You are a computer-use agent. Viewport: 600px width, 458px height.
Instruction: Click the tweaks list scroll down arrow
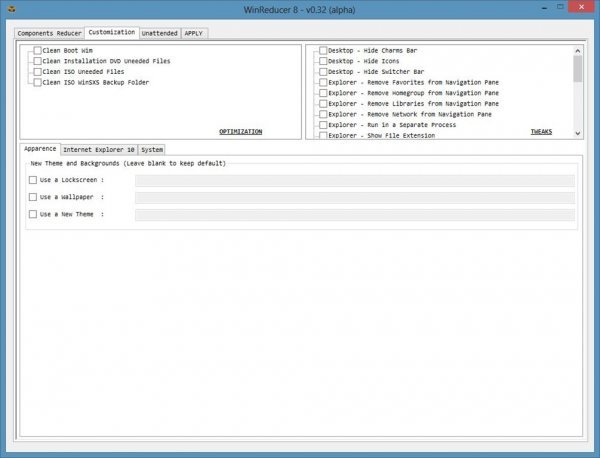click(578, 134)
